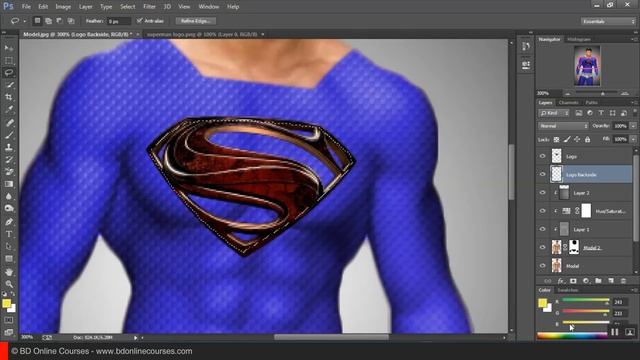
Task: Switch to the superman logo.png document tab
Action: 202,35
